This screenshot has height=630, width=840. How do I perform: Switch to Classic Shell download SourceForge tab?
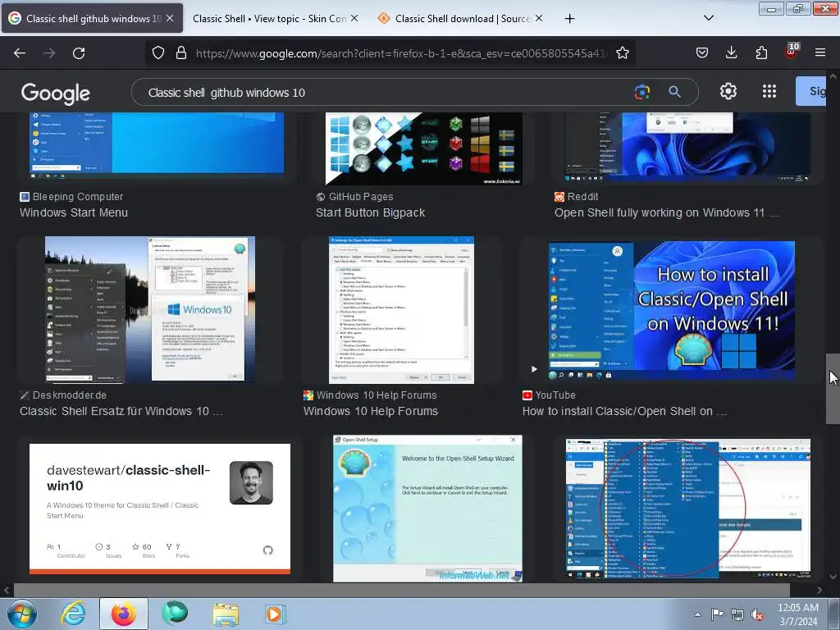pos(463,19)
